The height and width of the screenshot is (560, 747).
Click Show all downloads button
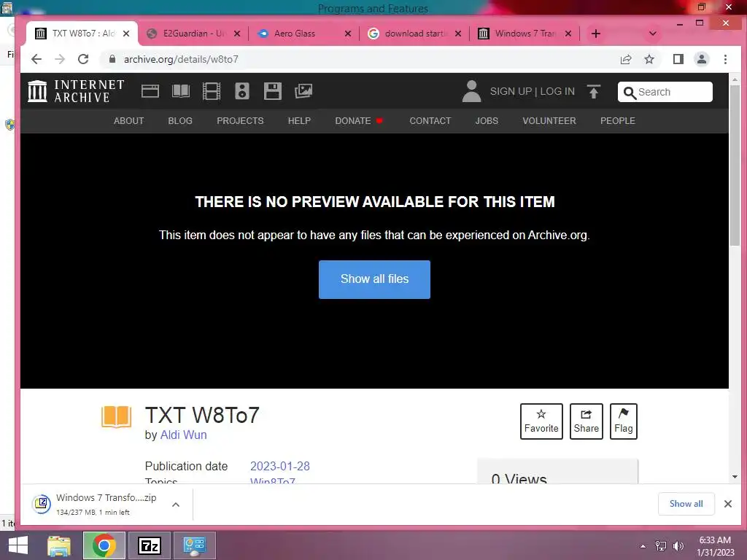[686, 504]
